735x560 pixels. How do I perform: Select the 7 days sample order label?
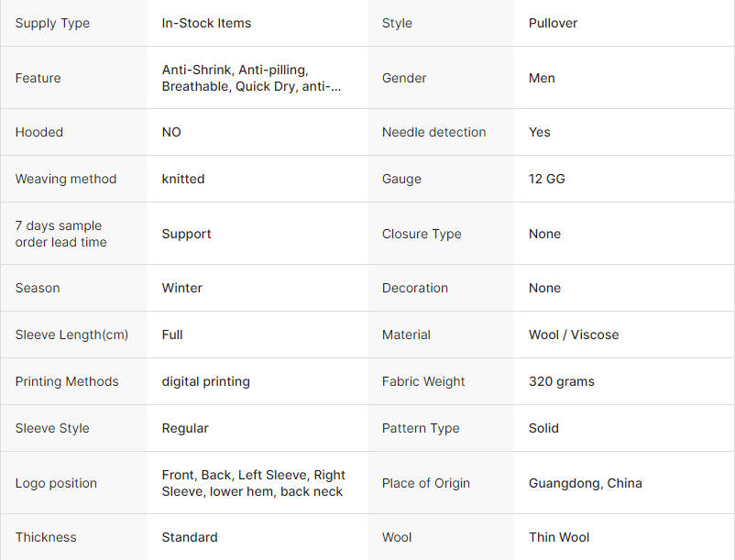[60, 234]
